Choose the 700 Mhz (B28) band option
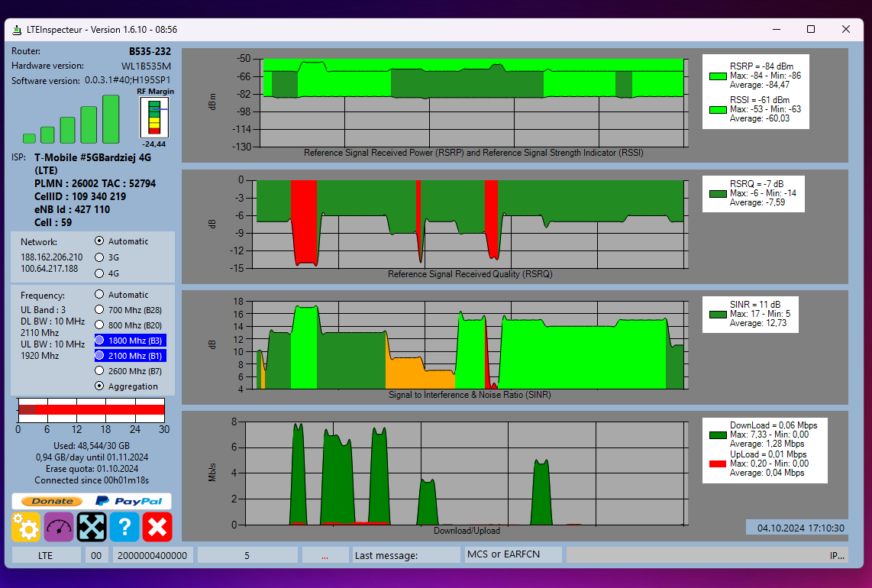The height and width of the screenshot is (588, 872). click(128, 310)
